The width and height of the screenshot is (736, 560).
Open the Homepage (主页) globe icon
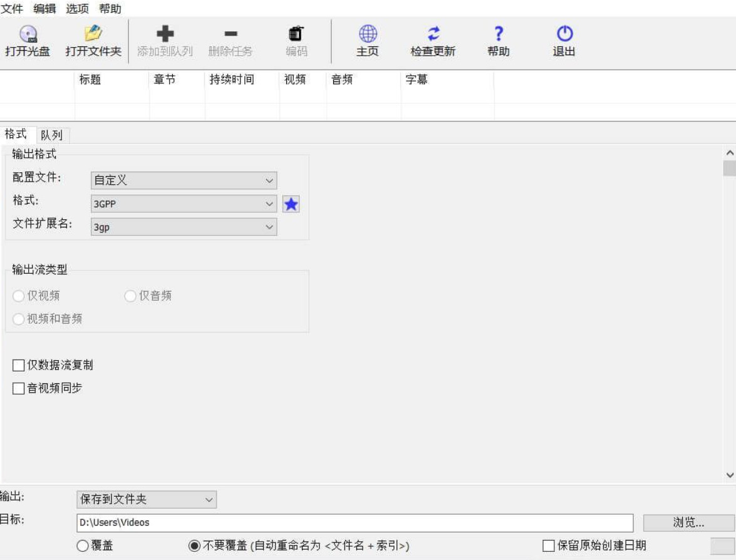coord(368,34)
